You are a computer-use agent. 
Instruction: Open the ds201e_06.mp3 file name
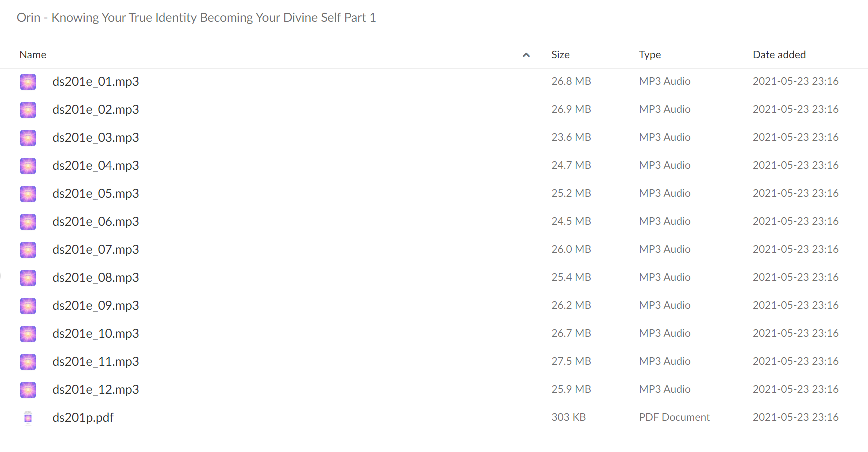(96, 221)
